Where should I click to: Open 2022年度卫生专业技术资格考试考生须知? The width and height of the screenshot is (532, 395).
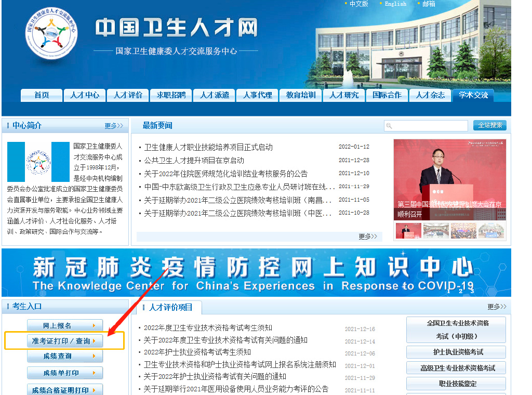pos(208,328)
